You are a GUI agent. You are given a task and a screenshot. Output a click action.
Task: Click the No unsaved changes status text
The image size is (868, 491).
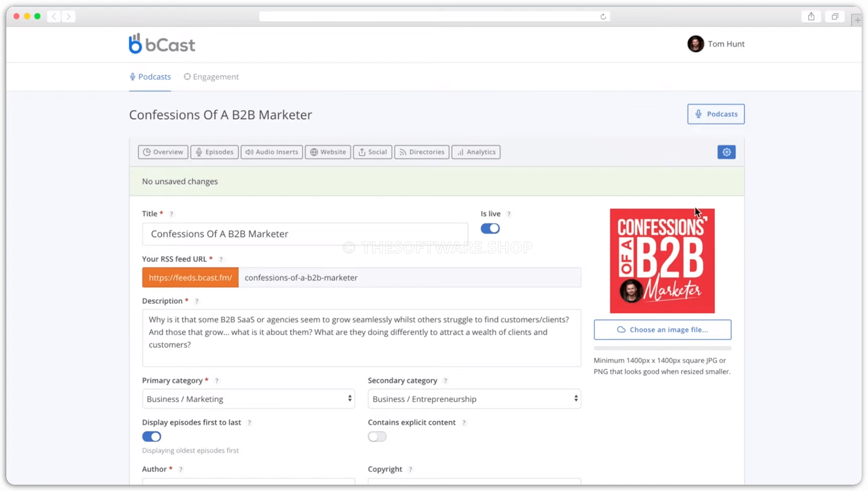pyautogui.click(x=180, y=182)
